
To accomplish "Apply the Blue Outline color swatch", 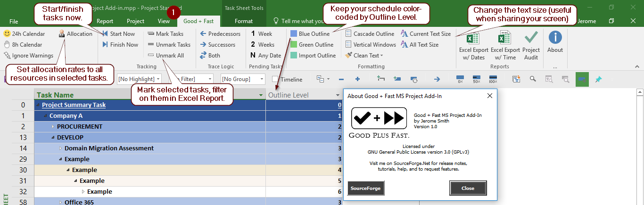I will coord(294,34).
